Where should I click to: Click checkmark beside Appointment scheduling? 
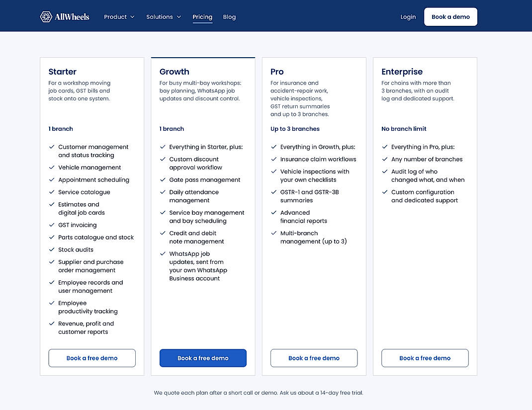pyautogui.click(x=52, y=180)
